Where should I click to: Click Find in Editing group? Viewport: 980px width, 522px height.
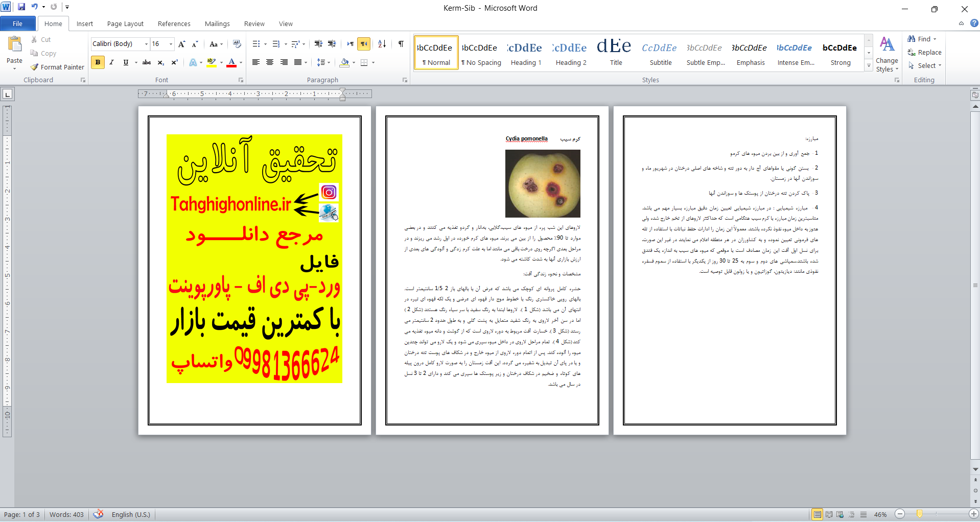(922, 39)
